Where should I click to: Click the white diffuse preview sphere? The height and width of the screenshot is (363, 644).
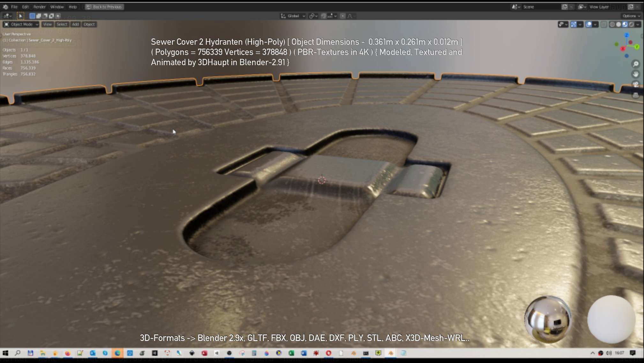coord(611,320)
